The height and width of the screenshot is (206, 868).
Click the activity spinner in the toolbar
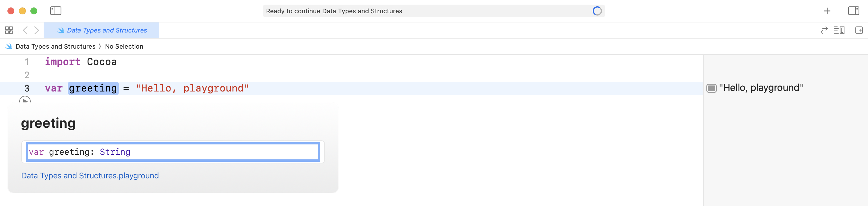(x=597, y=10)
